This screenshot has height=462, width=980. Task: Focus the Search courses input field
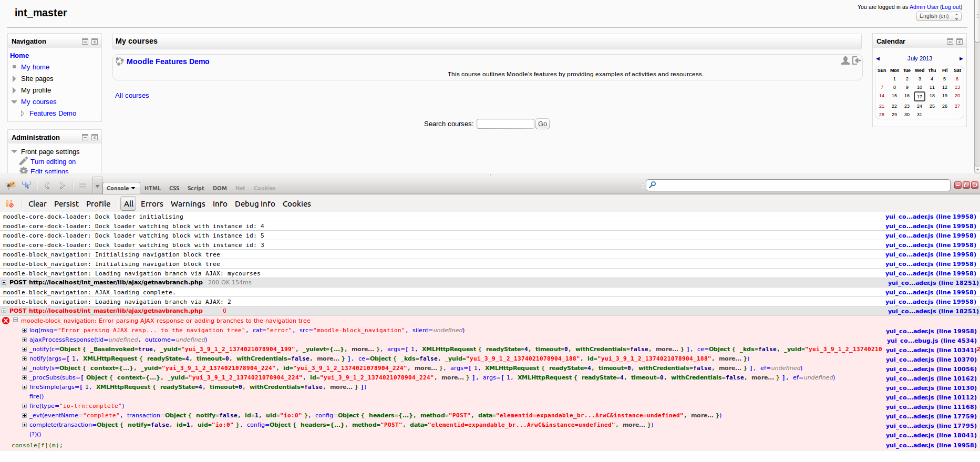tap(506, 124)
